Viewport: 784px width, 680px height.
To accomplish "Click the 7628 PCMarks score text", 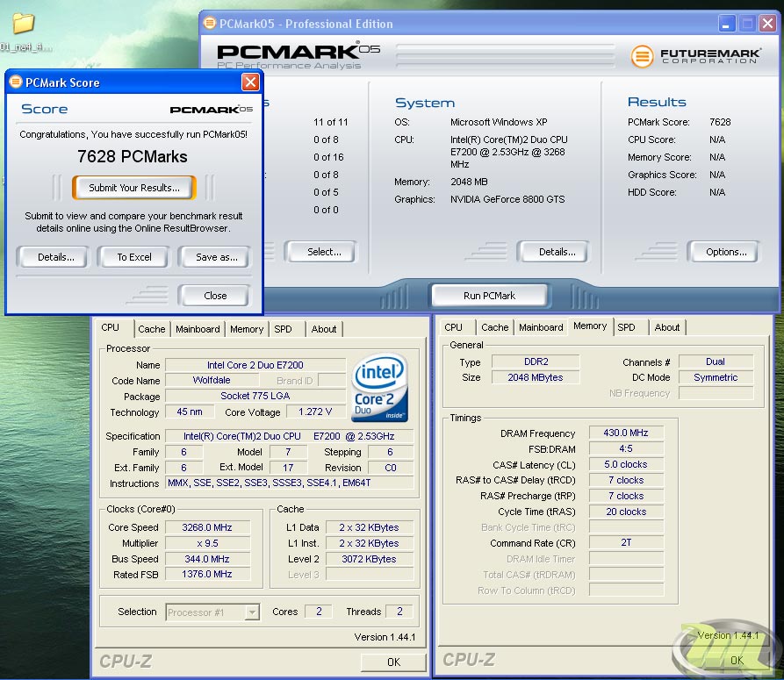I will (x=133, y=157).
